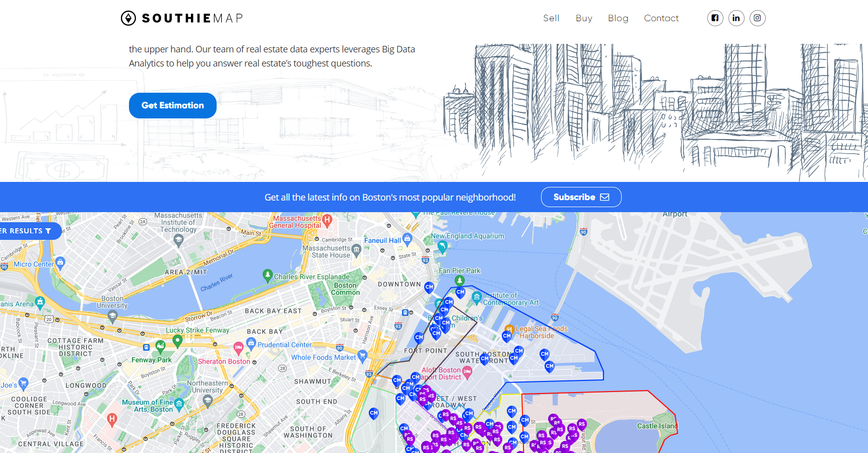Click the Trader Joe's pin
Image resolution: width=868 pixels, height=453 pixels.
pos(23,383)
